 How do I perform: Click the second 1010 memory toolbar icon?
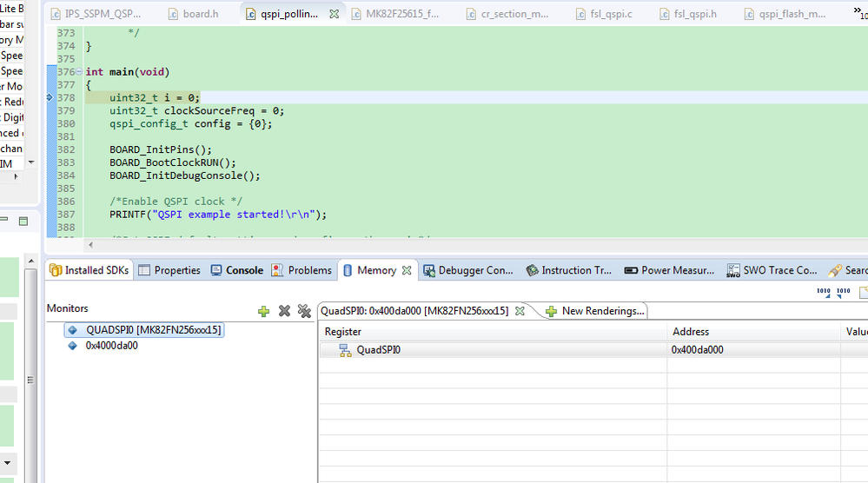click(843, 292)
